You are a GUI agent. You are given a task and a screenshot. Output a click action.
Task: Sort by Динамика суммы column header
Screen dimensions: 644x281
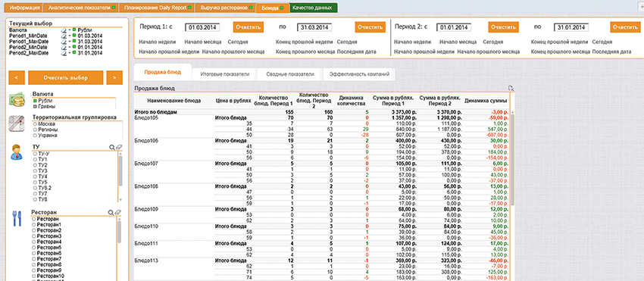486,100
